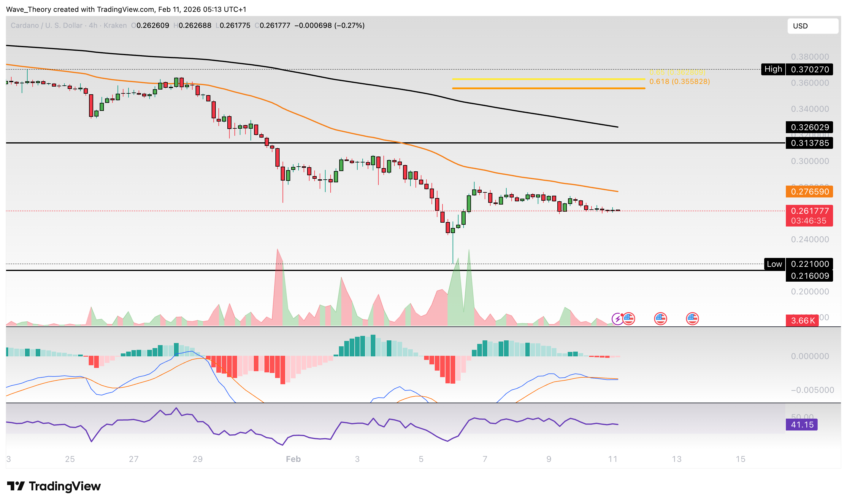Click the middle US flag event icon
This screenshot has width=847, height=504.
coord(660,319)
